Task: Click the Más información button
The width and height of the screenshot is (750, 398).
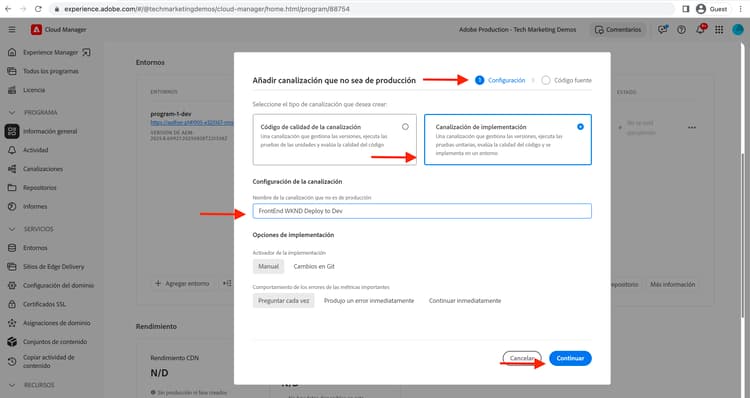Action: (672, 284)
